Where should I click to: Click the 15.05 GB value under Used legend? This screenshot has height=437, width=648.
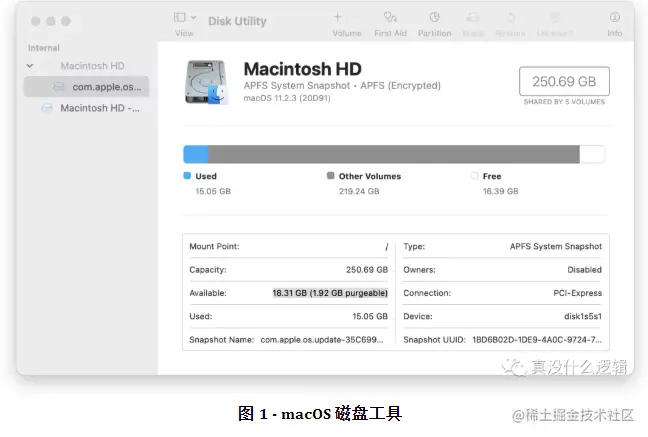point(213,191)
